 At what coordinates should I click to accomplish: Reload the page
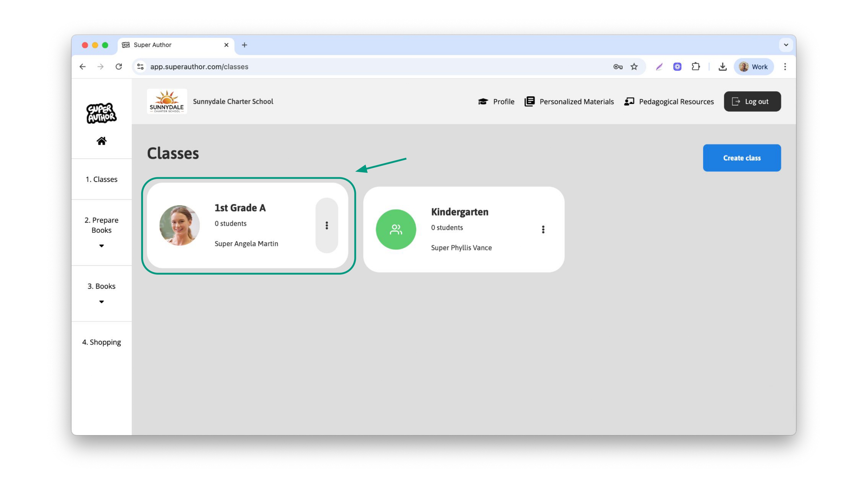tap(119, 67)
